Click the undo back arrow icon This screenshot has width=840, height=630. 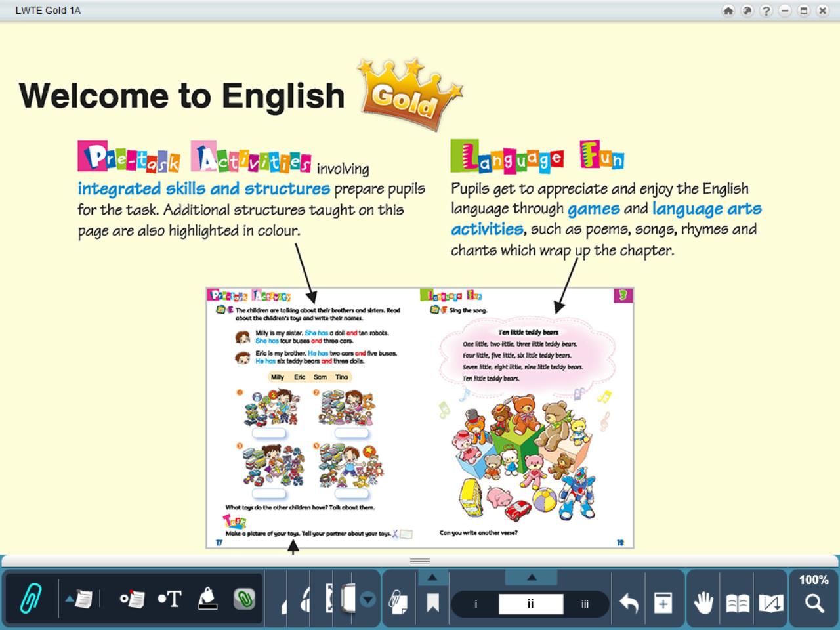(x=629, y=602)
